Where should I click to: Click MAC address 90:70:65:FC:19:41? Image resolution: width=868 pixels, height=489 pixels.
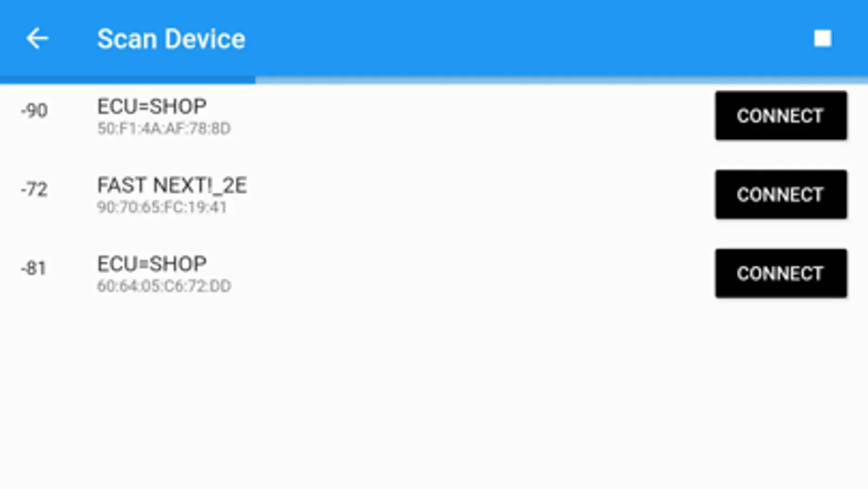click(162, 208)
